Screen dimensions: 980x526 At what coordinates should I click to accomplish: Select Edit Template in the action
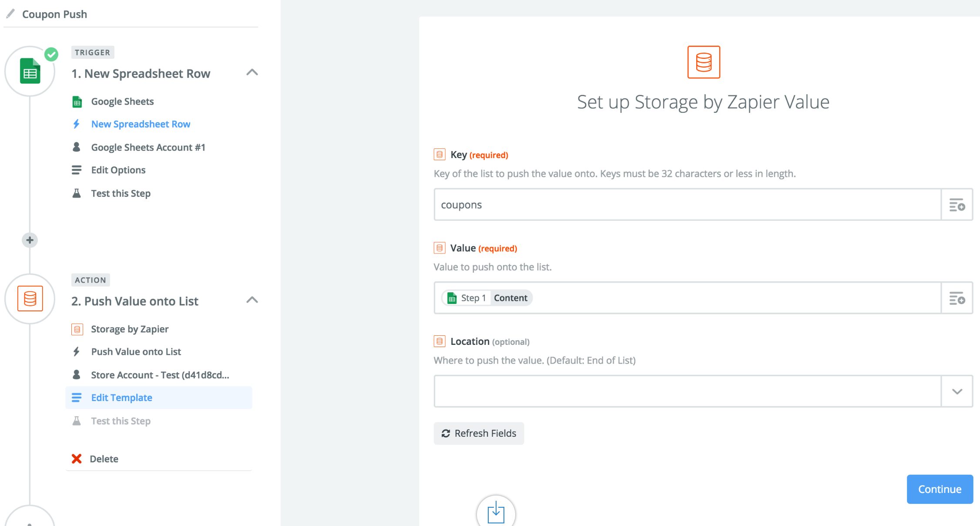pos(159,398)
